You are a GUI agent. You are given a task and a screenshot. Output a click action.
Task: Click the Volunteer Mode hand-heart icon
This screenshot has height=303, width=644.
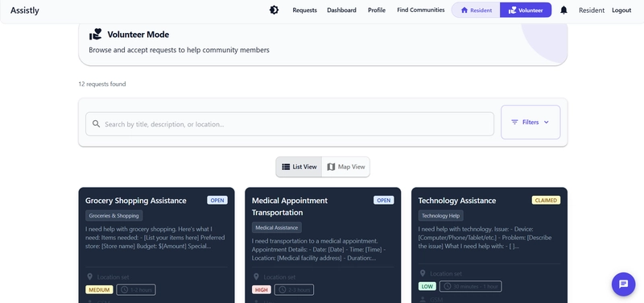95,35
